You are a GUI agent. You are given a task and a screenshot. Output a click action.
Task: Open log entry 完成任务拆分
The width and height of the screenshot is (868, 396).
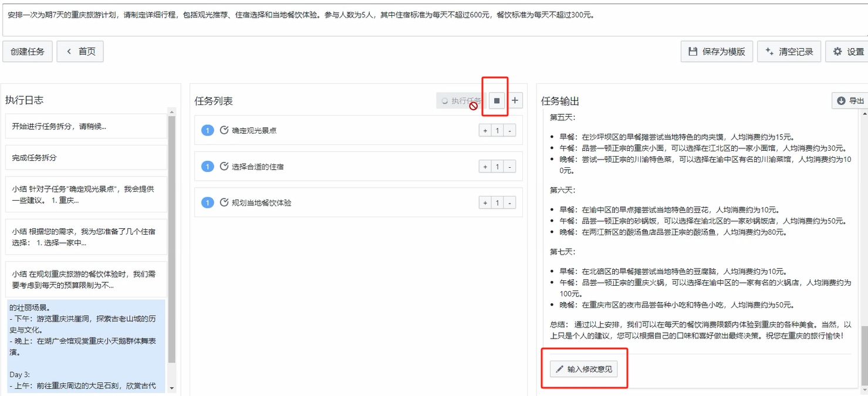(86, 158)
